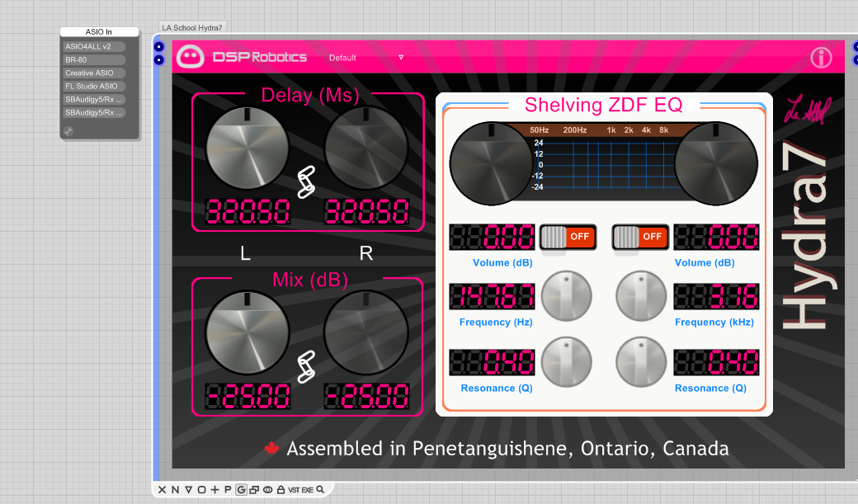
Task: Click the right Mix knob
Action: [366, 332]
